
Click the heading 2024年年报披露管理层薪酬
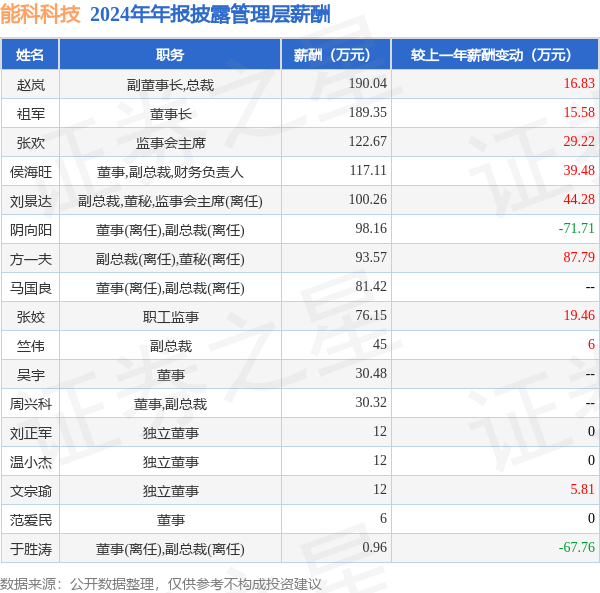(210, 15)
